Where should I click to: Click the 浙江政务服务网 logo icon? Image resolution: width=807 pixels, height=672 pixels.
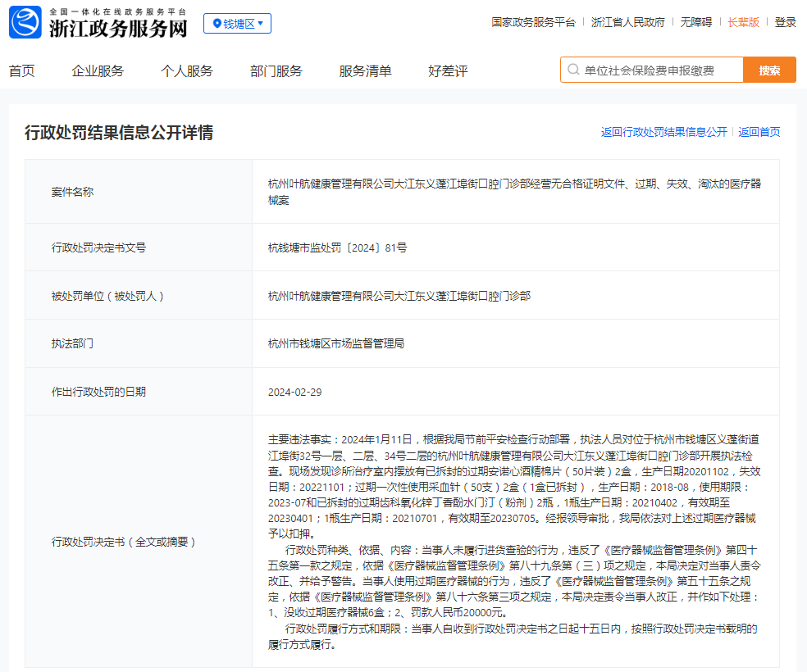[25, 23]
